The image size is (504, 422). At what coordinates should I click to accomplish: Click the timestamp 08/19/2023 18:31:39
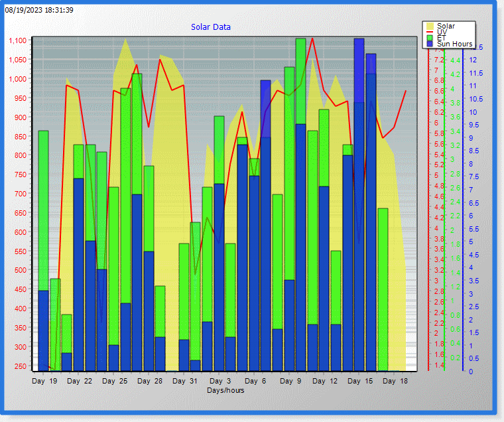[x=39, y=10]
